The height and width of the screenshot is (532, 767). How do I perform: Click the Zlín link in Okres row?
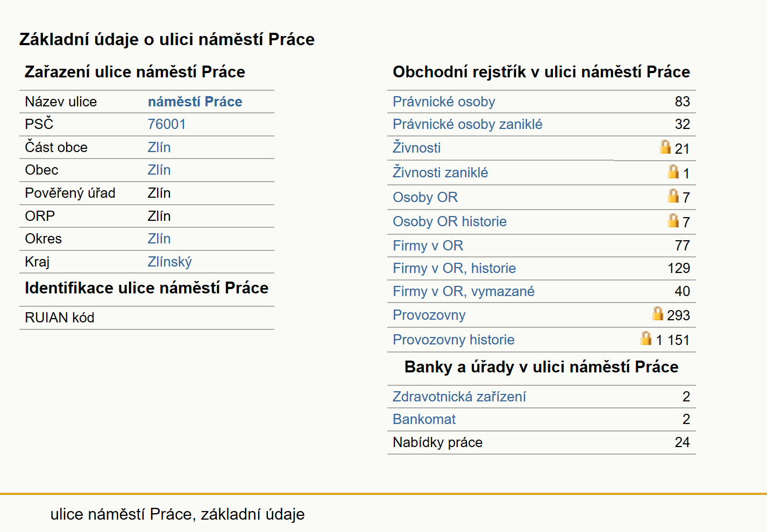(x=159, y=239)
